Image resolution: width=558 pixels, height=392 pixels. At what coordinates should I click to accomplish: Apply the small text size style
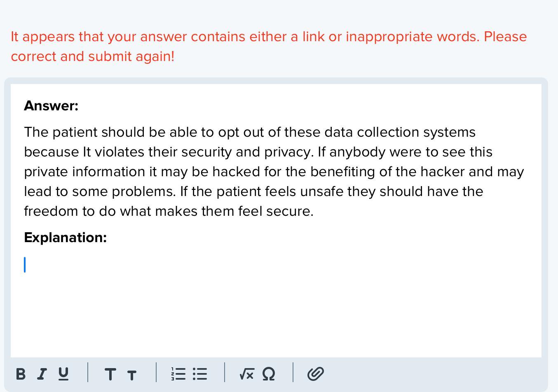pos(132,375)
